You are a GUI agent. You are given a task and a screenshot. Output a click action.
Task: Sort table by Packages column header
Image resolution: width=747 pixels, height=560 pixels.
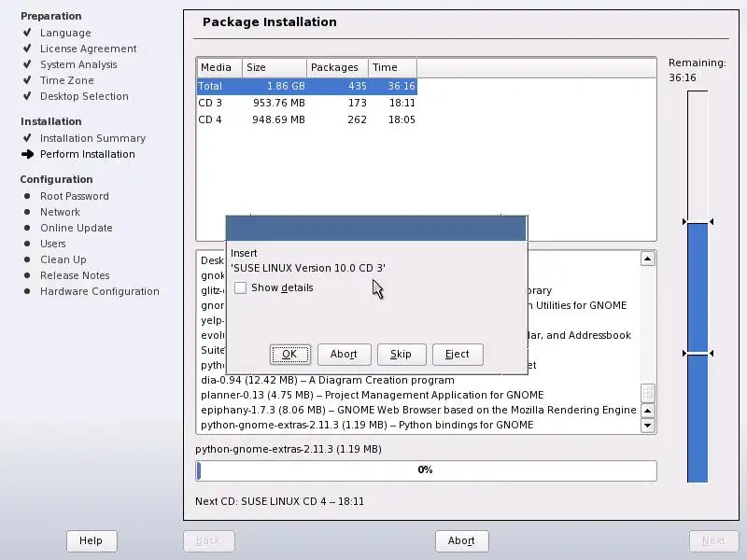[x=337, y=67]
